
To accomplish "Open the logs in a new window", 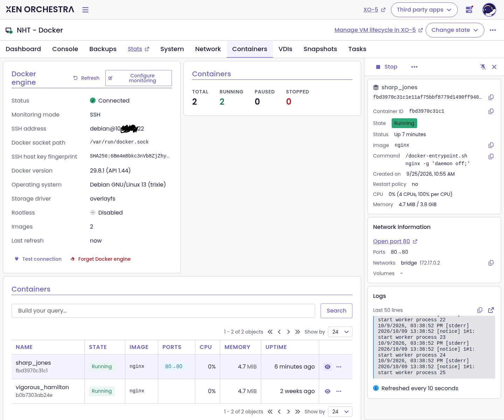I will tap(491, 310).
